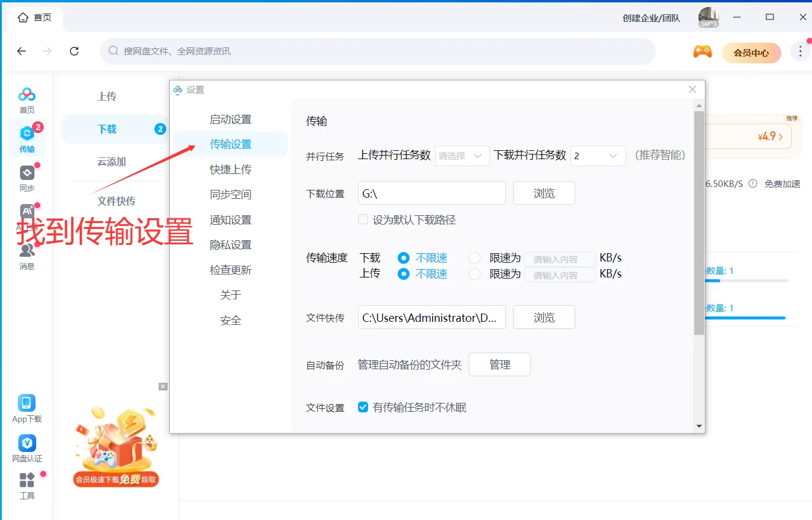
Task: Click the 管理 button for auto backup
Action: pos(499,364)
